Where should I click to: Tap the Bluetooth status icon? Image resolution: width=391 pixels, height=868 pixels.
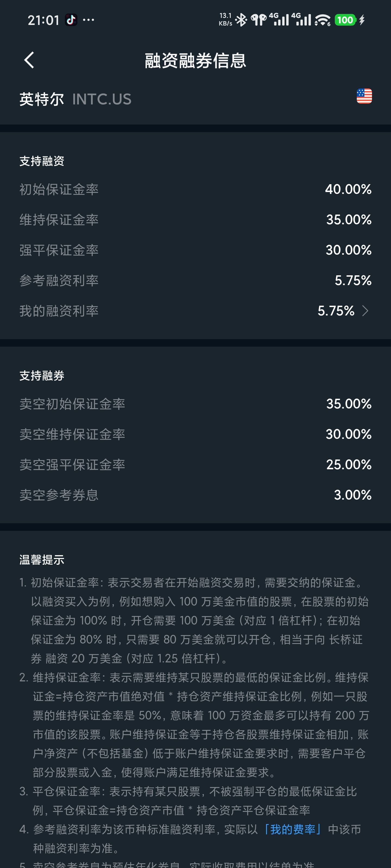pyautogui.click(x=241, y=20)
